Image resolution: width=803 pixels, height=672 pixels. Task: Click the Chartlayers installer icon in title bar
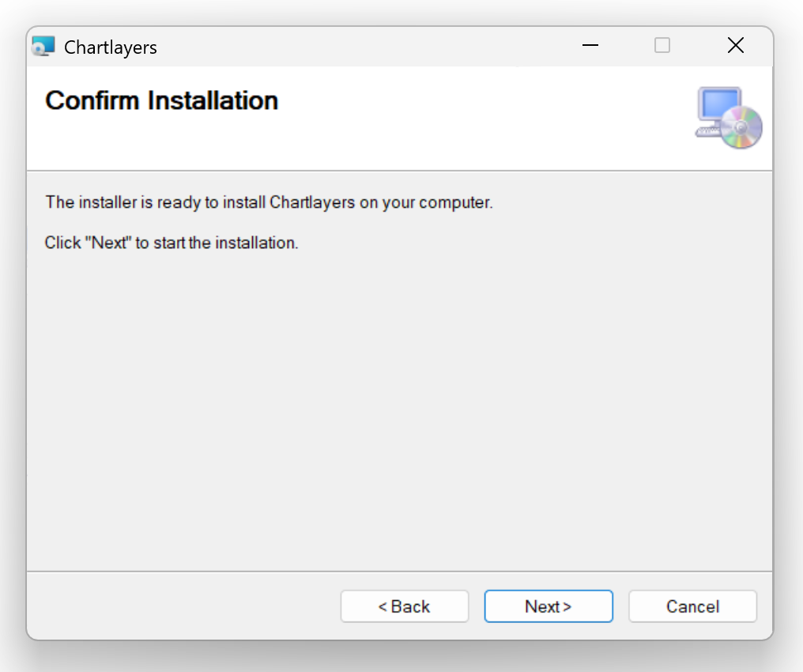(43, 47)
